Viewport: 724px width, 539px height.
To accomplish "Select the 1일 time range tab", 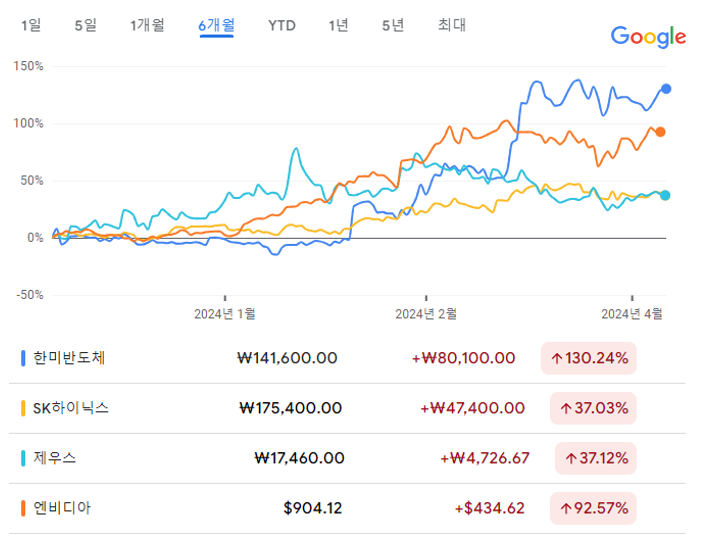I will coord(31,25).
